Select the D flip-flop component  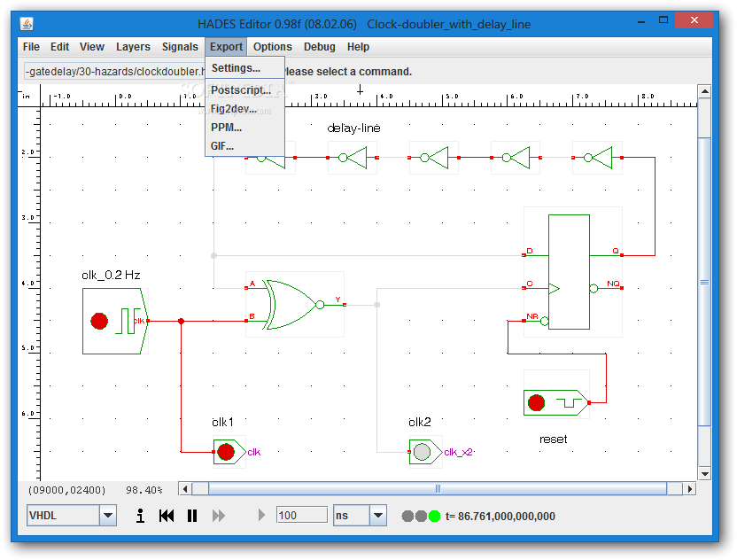572,272
